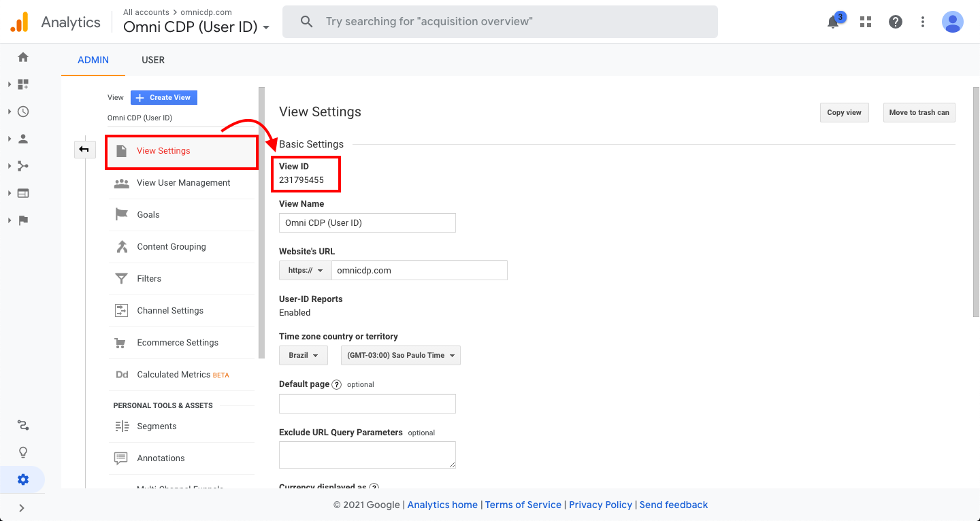Click the All accounts breadcrumb text

point(146,12)
